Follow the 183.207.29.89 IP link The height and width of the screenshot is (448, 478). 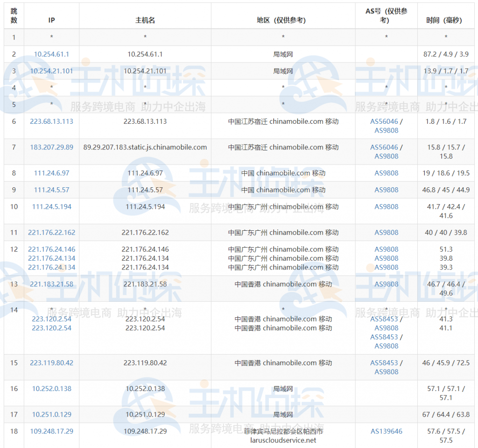pos(51,148)
